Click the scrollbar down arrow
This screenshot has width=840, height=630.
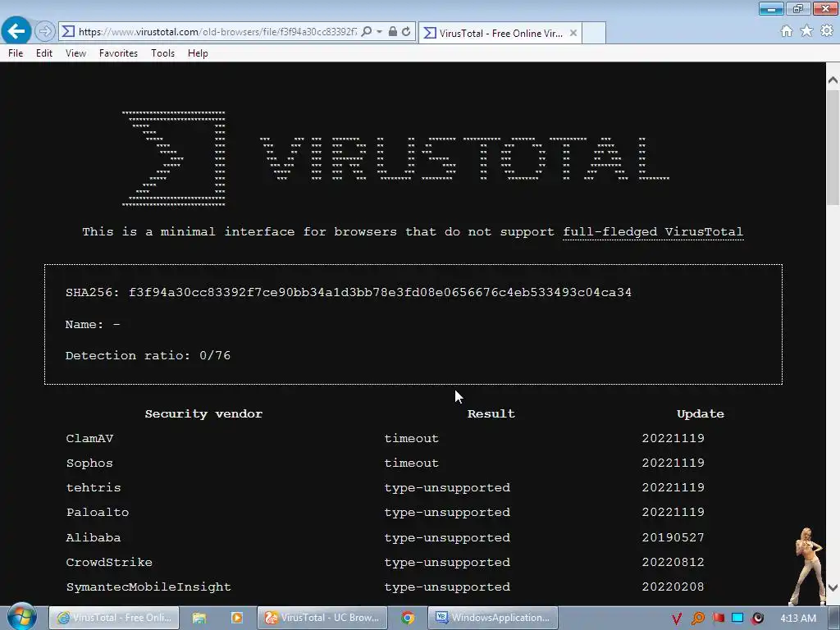pos(833,587)
